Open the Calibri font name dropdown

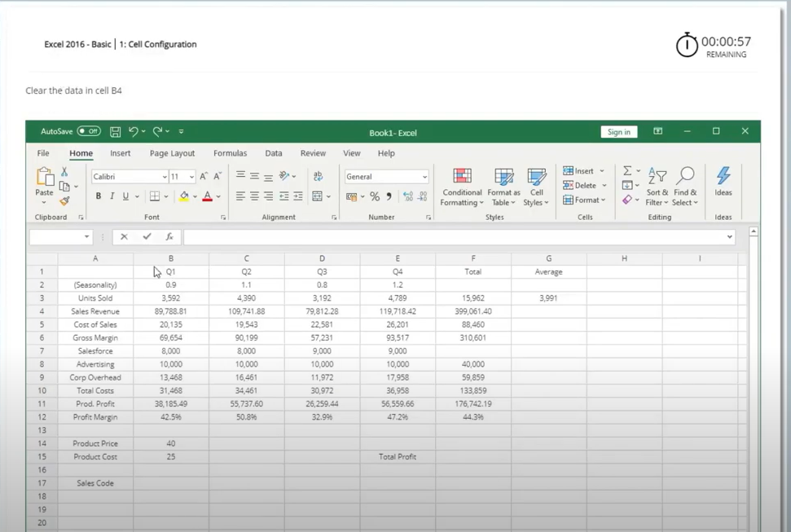[x=164, y=177]
